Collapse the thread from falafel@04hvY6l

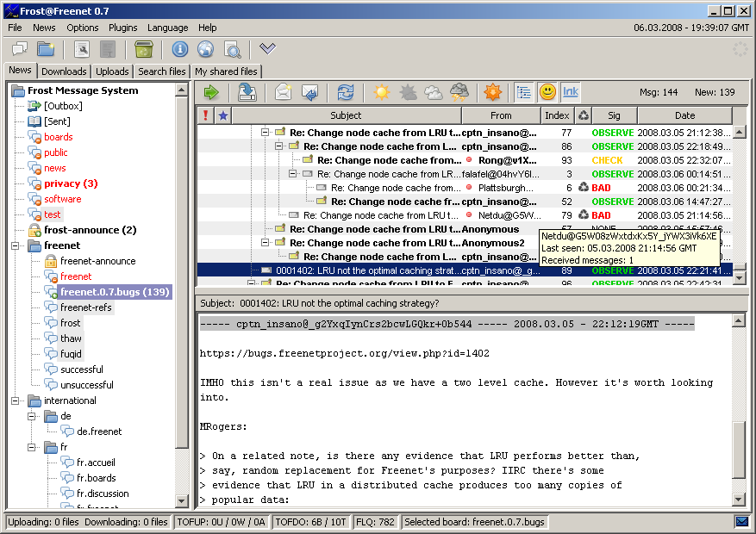point(293,174)
